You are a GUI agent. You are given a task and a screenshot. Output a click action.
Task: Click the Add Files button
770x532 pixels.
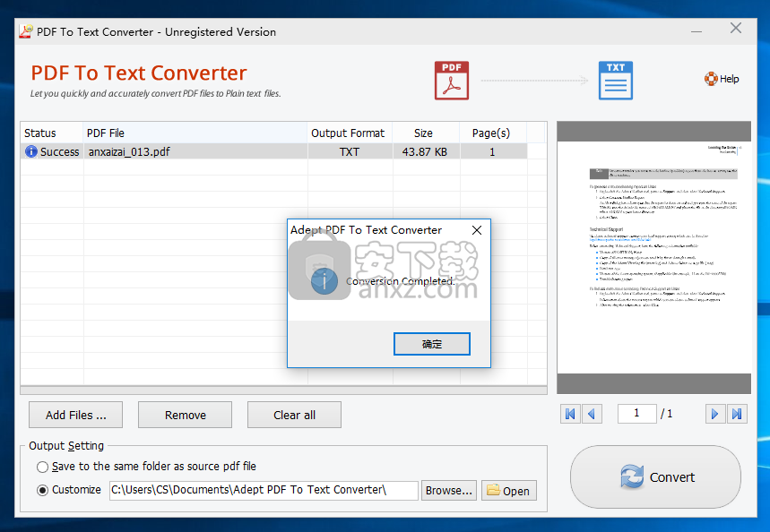click(x=75, y=416)
